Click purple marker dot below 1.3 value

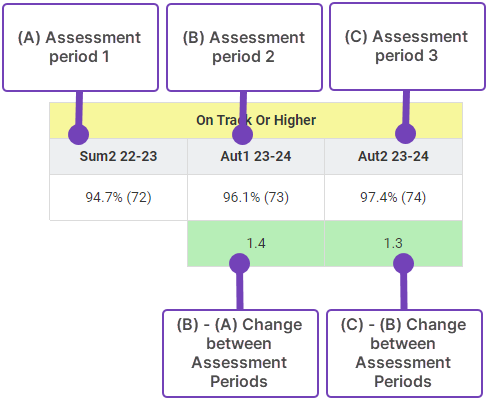click(403, 263)
